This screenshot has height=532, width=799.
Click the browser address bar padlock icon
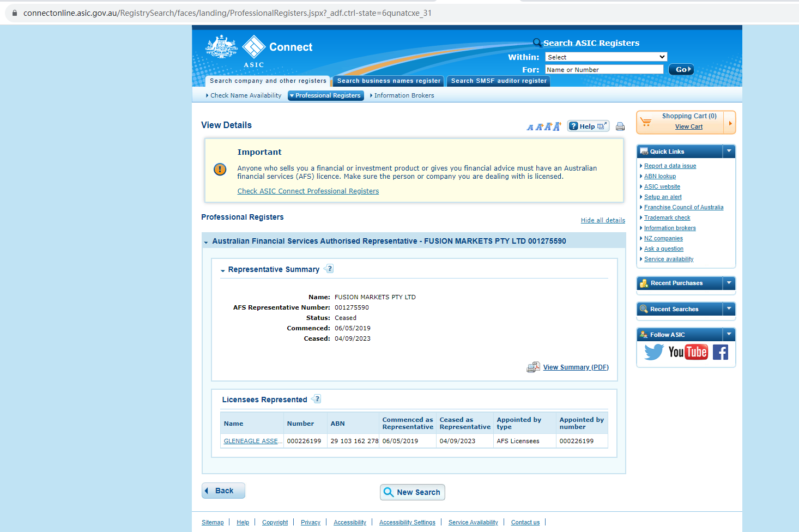pyautogui.click(x=15, y=13)
